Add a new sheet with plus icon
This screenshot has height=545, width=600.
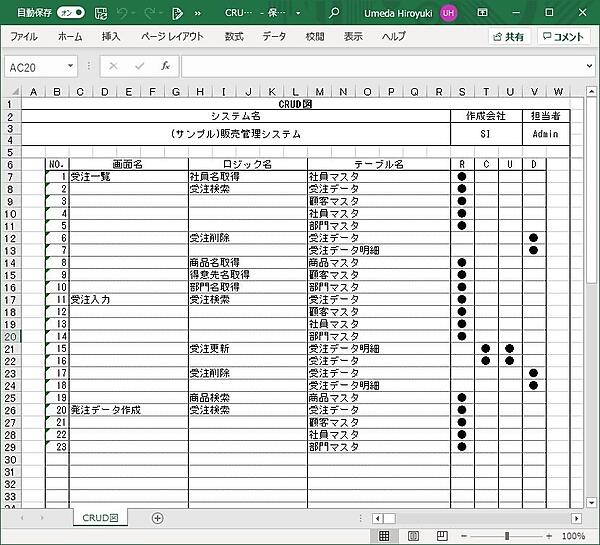(158, 518)
